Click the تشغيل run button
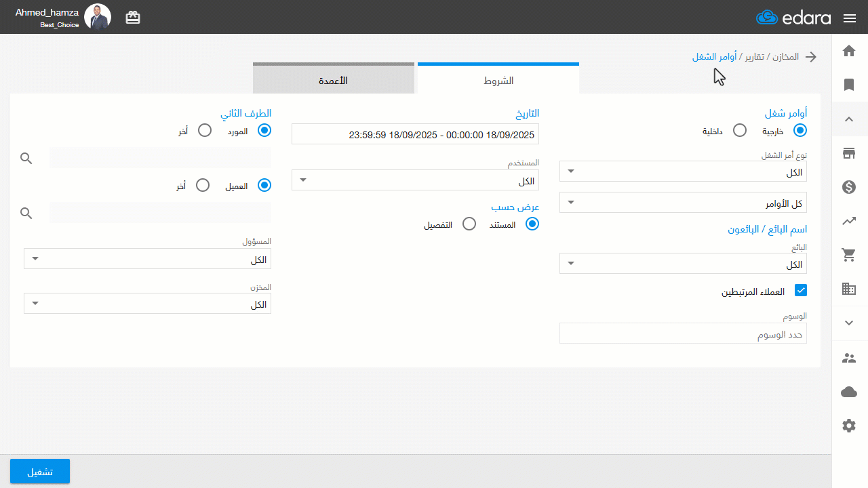Screen dimensions: 868x488 (x=40, y=471)
